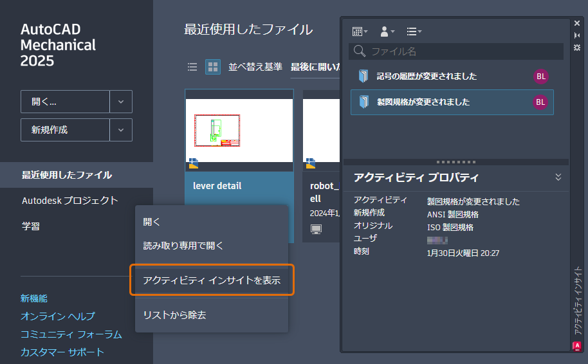Click the palette splitter grip dots
Image resolution: width=588 pixels, height=364 pixels.
456,162
